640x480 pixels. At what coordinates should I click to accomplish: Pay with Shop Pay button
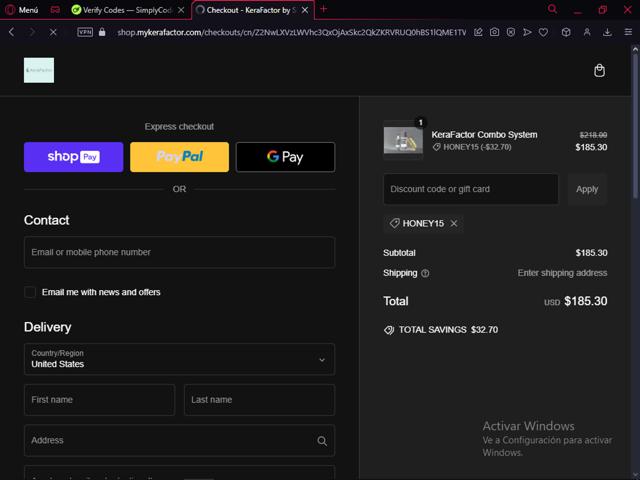click(73, 157)
